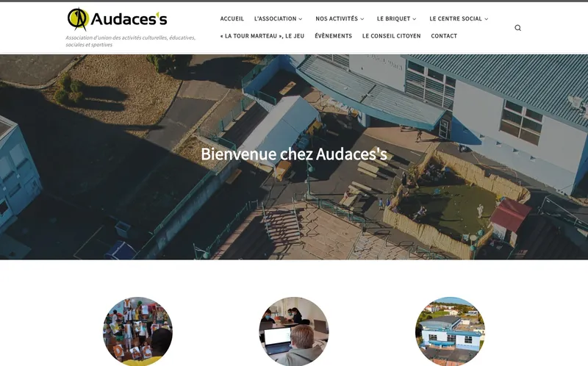Open the round thumbnail of people at laptops
Screen dimensions: 588x366
tap(293, 331)
